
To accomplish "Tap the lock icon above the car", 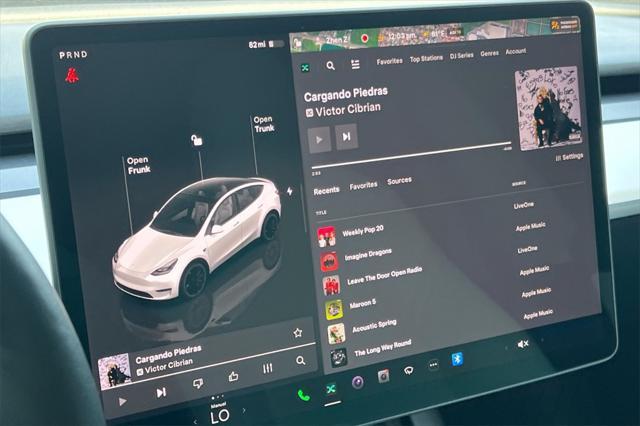I will 197,140.
